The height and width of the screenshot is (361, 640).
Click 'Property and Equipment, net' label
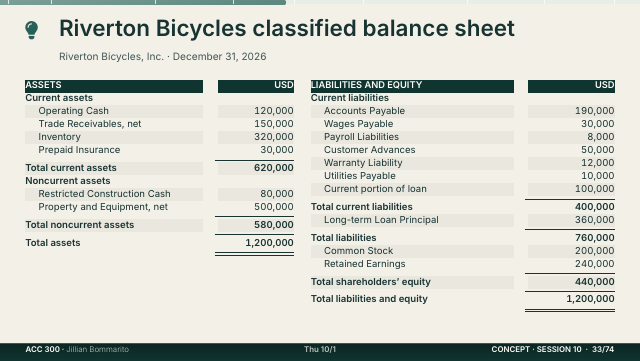(x=103, y=207)
